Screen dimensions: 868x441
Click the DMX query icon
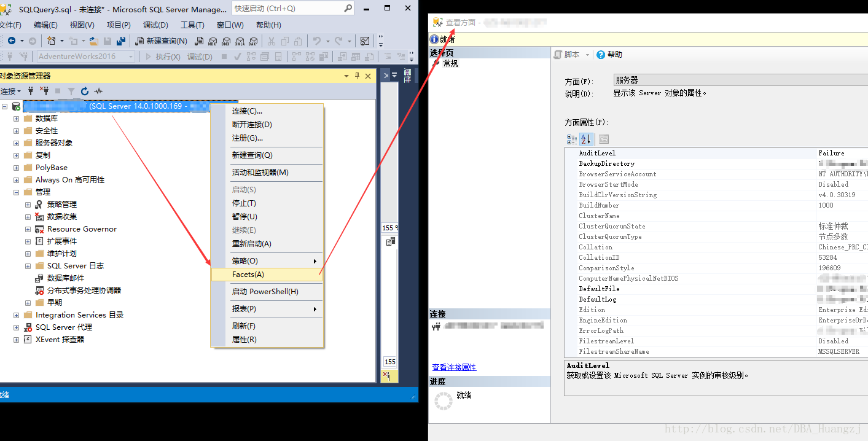(x=226, y=41)
